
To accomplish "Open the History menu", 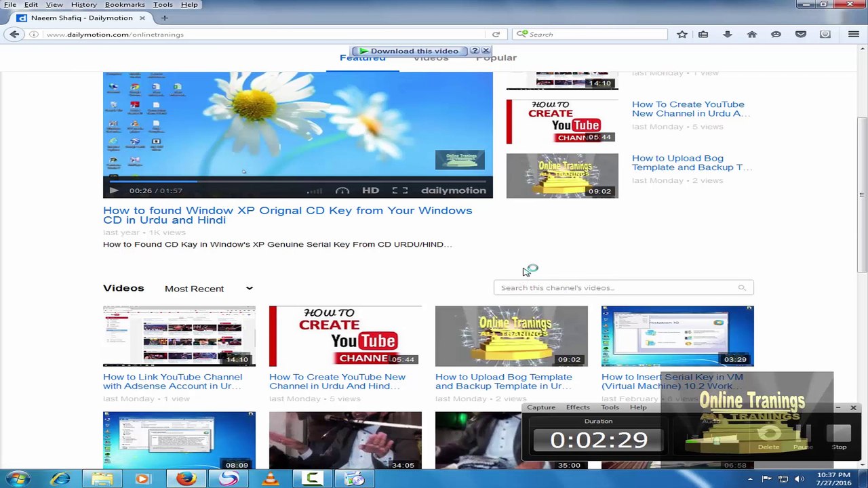I will (x=83, y=5).
